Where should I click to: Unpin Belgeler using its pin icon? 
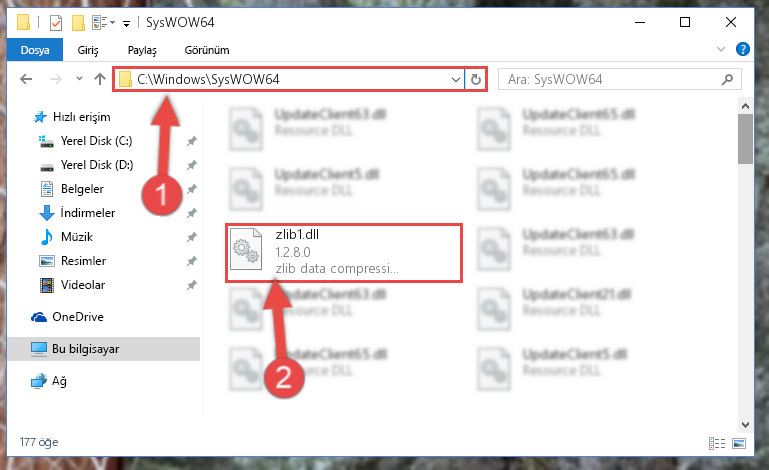tap(192, 189)
